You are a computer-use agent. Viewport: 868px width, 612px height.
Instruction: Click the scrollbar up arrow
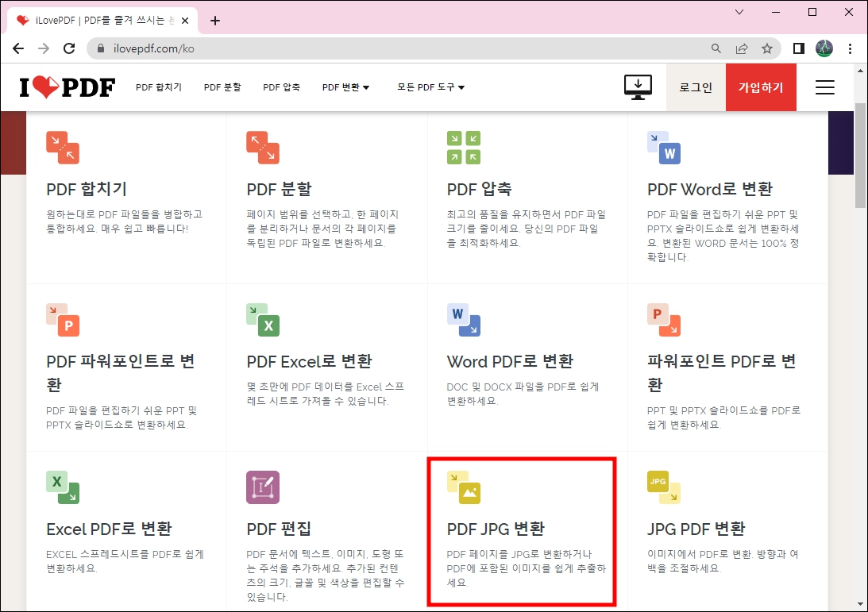[861, 71]
